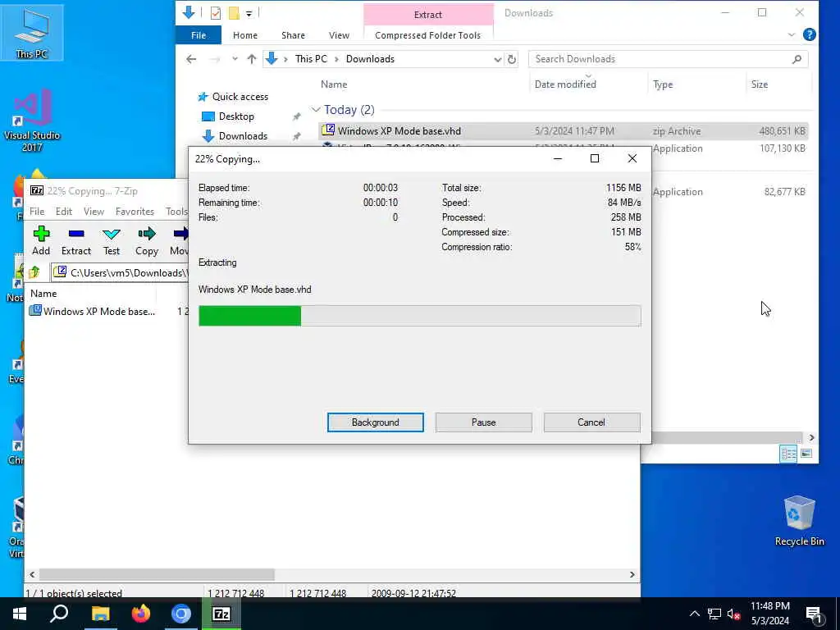Image resolution: width=840 pixels, height=630 pixels.
Task: Open the 7-Zip Edit menu
Action: click(x=64, y=212)
